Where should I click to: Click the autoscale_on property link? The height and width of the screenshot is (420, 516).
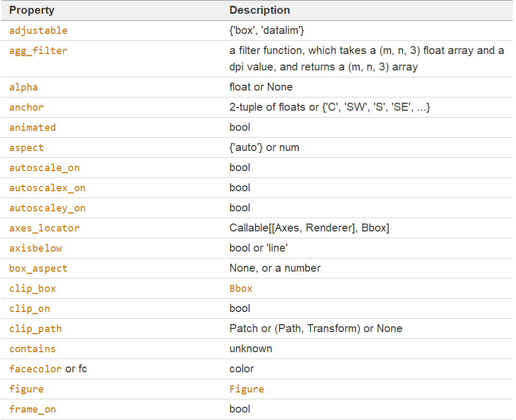click(45, 168)
